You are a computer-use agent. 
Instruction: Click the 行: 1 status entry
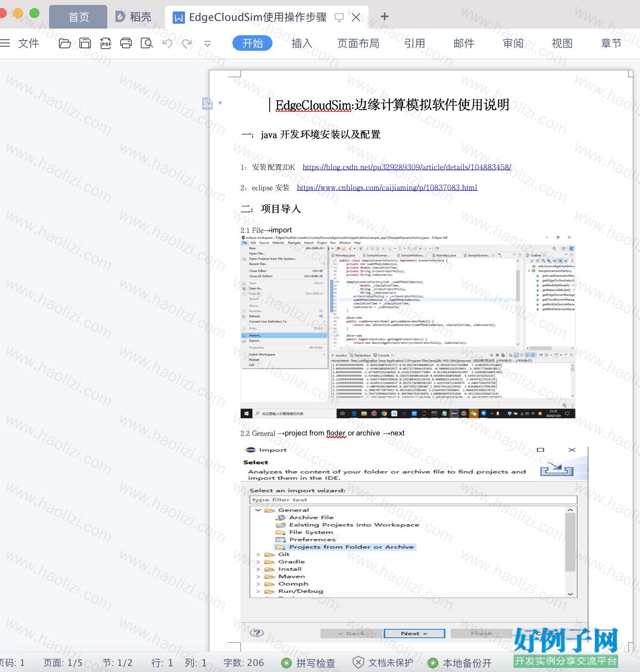tap(162, 663)
